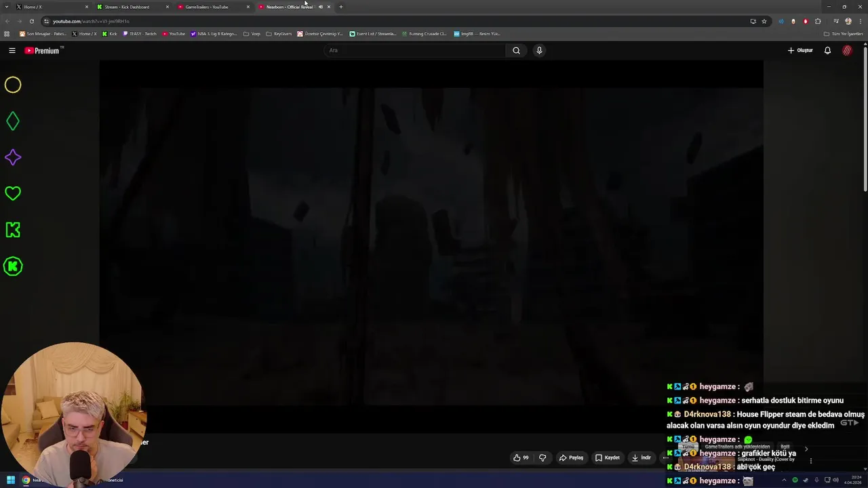This screenshot has height=488, width=868.
Task: Like the video with thumbs up
Action: [521, 457]
